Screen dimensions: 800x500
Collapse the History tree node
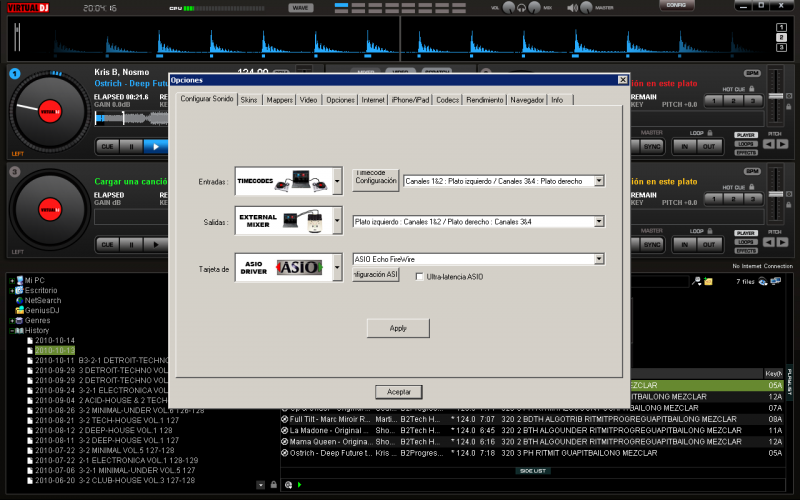[12, 331]
